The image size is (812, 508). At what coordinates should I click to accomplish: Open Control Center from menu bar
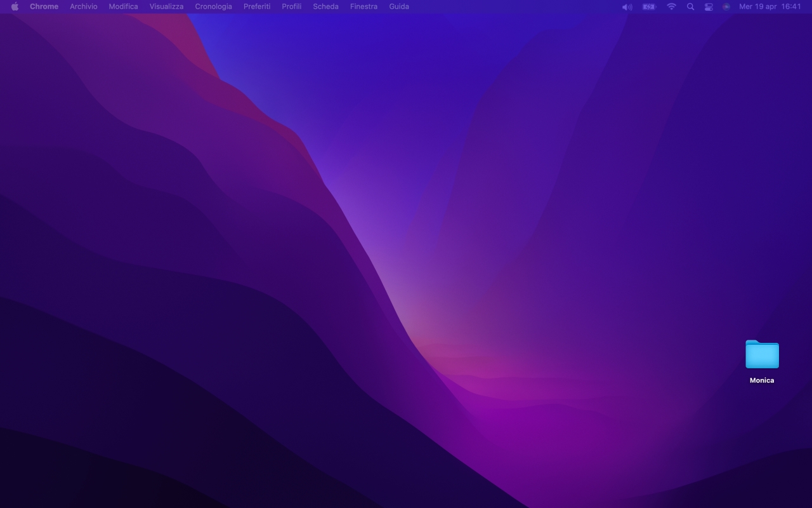(709, 6)
